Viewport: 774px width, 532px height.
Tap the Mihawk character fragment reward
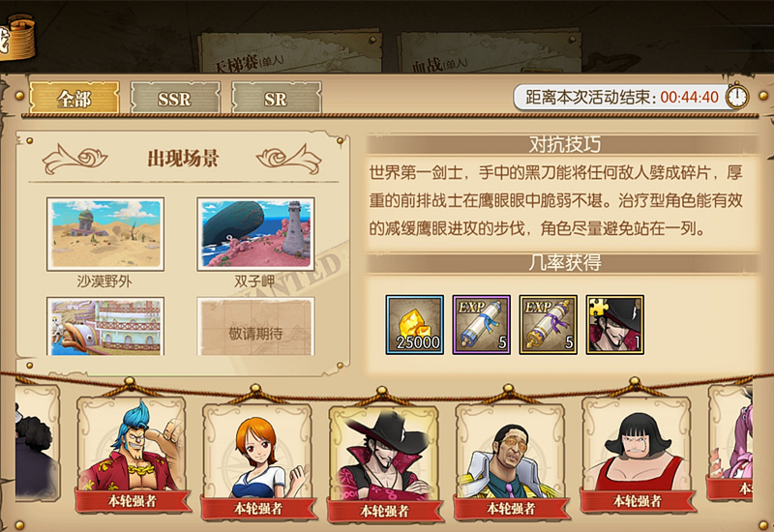(614, 325)
